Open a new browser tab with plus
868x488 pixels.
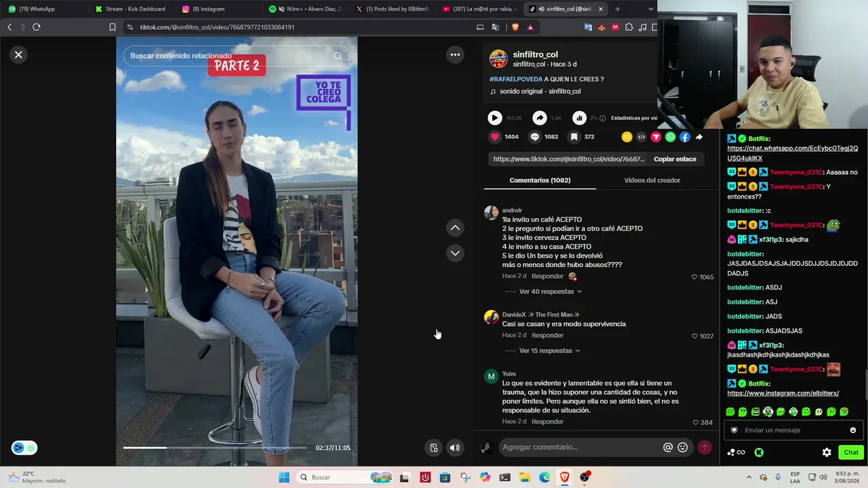coord(617,9)
